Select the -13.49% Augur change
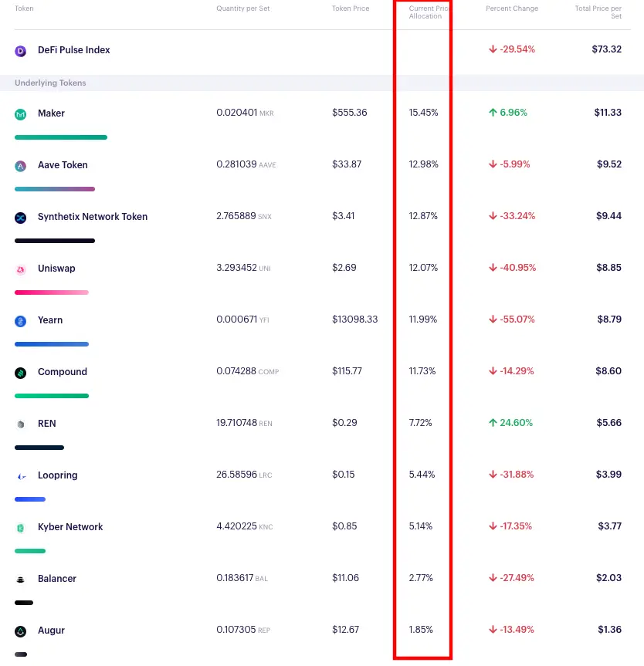Image resolution: width=644 pixels, height=666 pixels. pos(517,630)
